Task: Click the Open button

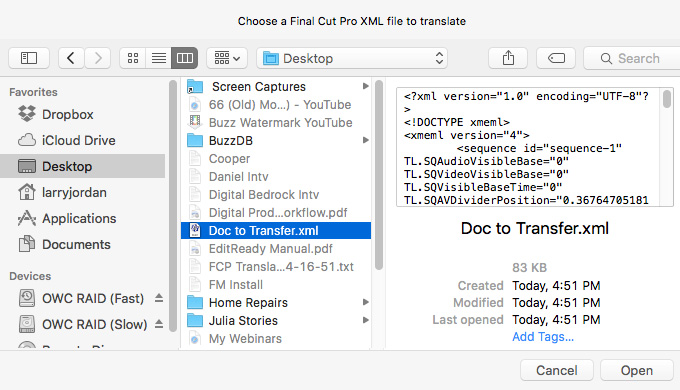Action: [x=637, y=370]
